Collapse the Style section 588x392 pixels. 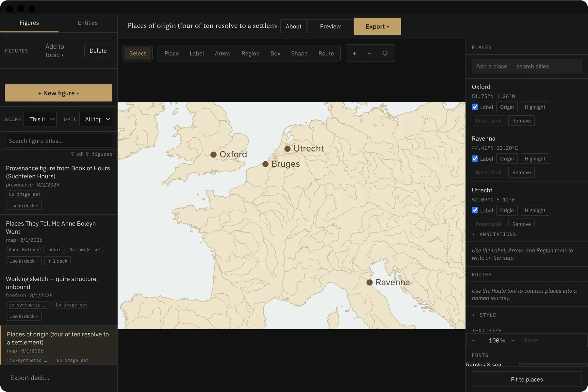click(x=484, y=315)
